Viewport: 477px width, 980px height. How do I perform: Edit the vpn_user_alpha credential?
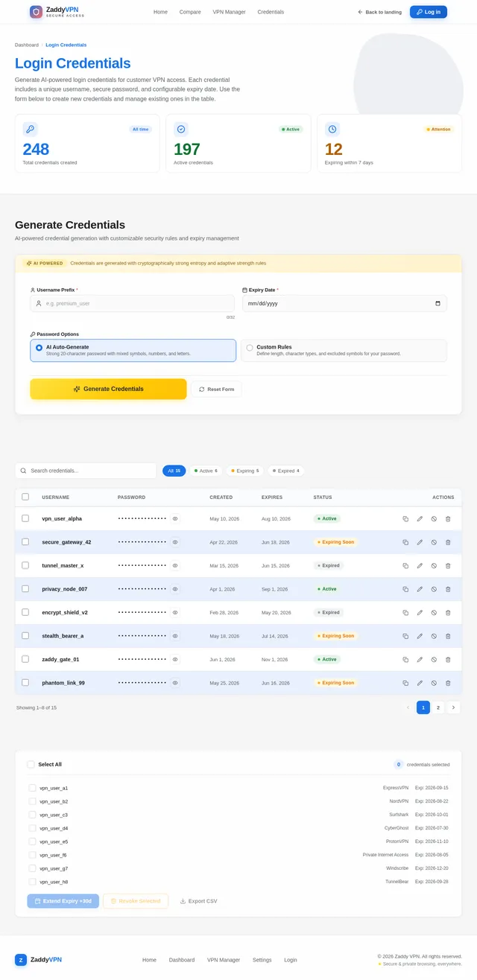pos(420,518)
